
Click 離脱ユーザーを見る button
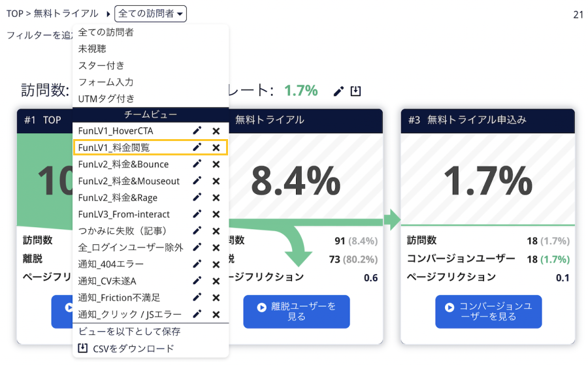[x=296, y=311]
